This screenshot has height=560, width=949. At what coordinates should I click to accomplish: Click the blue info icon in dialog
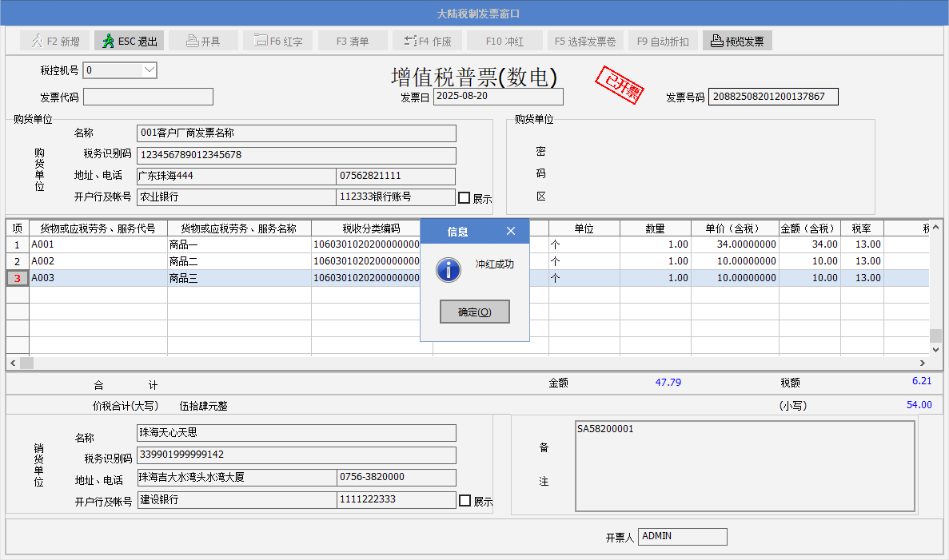pyautogui.click(x=449, y=270)
